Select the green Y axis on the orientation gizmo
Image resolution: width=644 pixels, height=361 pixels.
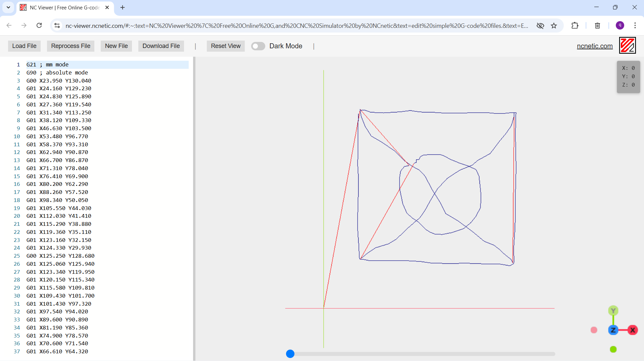coord(613,310)
